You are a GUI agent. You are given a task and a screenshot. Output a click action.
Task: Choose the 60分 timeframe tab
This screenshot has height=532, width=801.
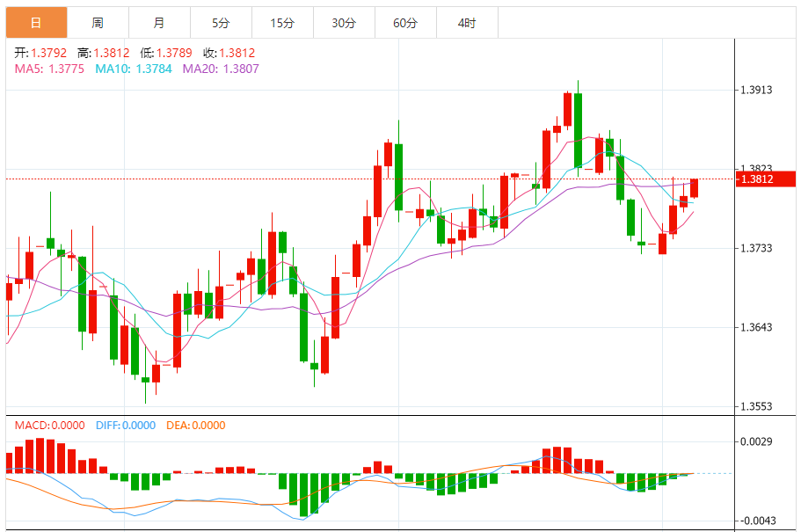click(x=405, y=23)
